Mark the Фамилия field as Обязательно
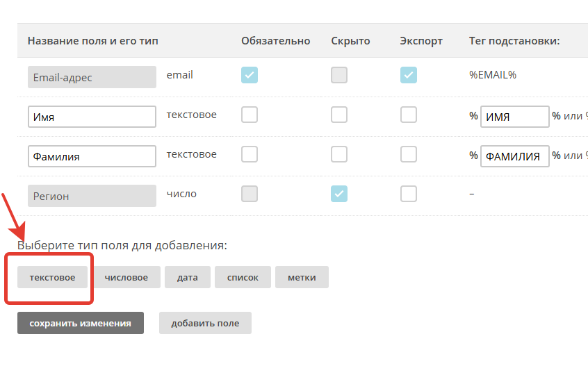The height and width of the screenshot is (375, 588). coord(250,154)
